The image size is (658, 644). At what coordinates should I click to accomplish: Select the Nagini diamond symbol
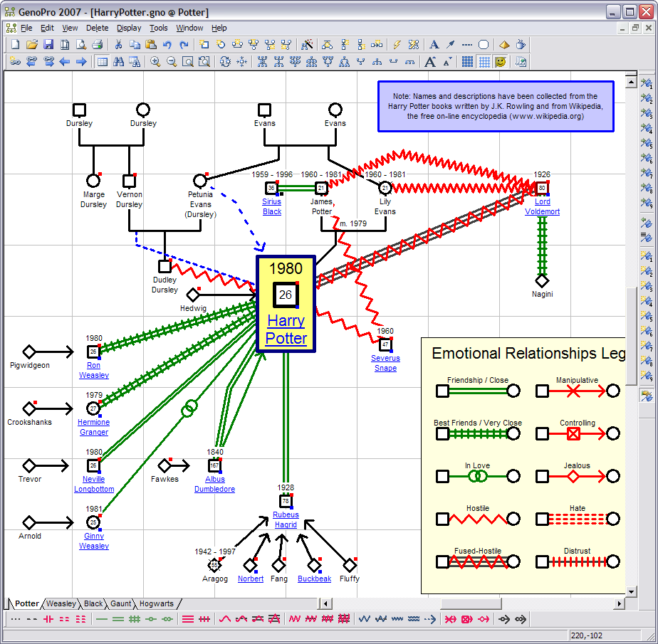[x=542, y=280]
